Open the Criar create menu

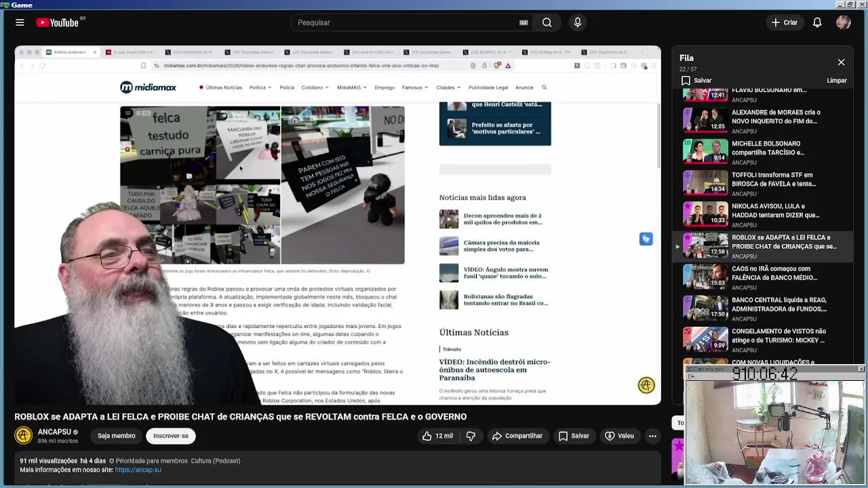click(784, 22)
